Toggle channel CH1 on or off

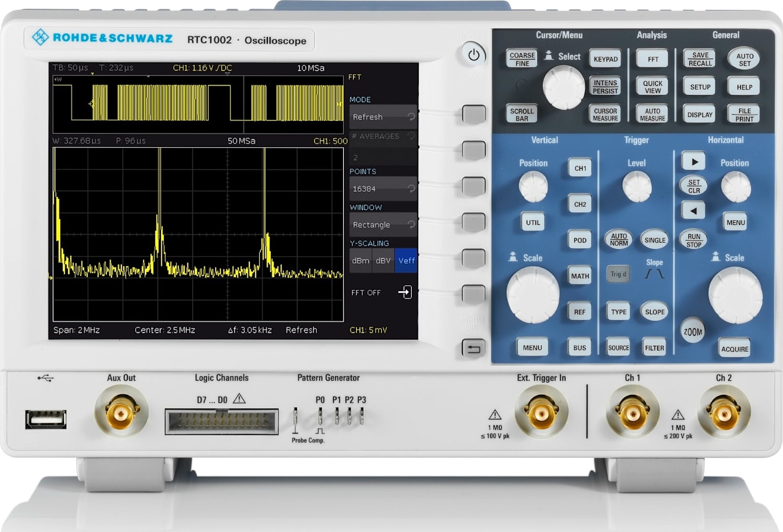click(x=580, y=168)
